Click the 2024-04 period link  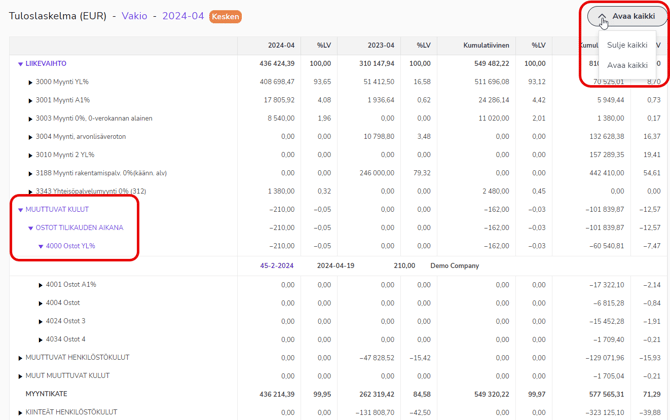[183, 17]
